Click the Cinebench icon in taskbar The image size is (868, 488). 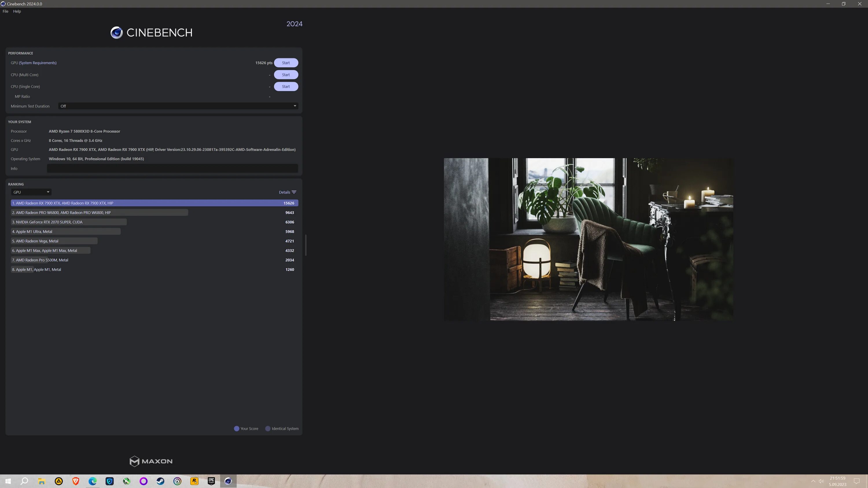click(x=228, y=481)
